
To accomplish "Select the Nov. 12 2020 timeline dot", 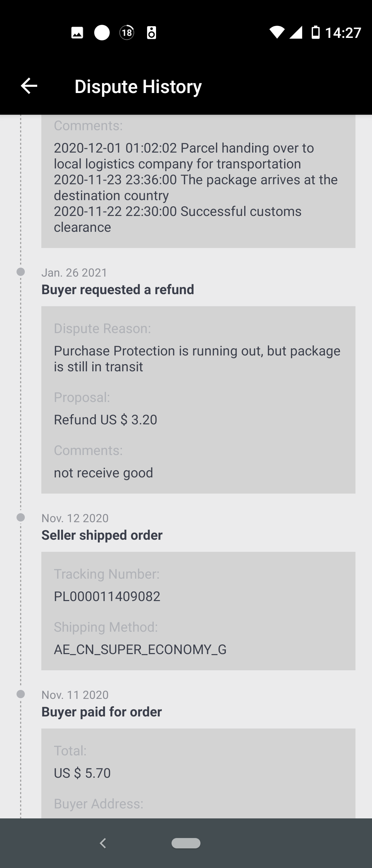I will coord(21,517).
